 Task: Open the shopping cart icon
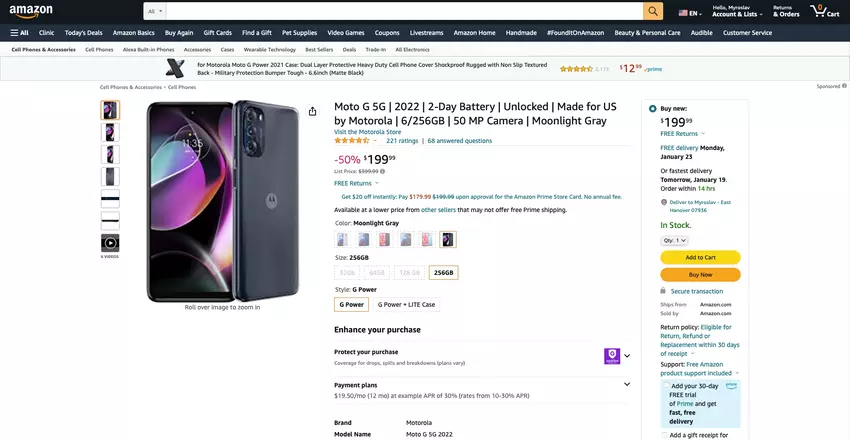(x=819, y=11)
